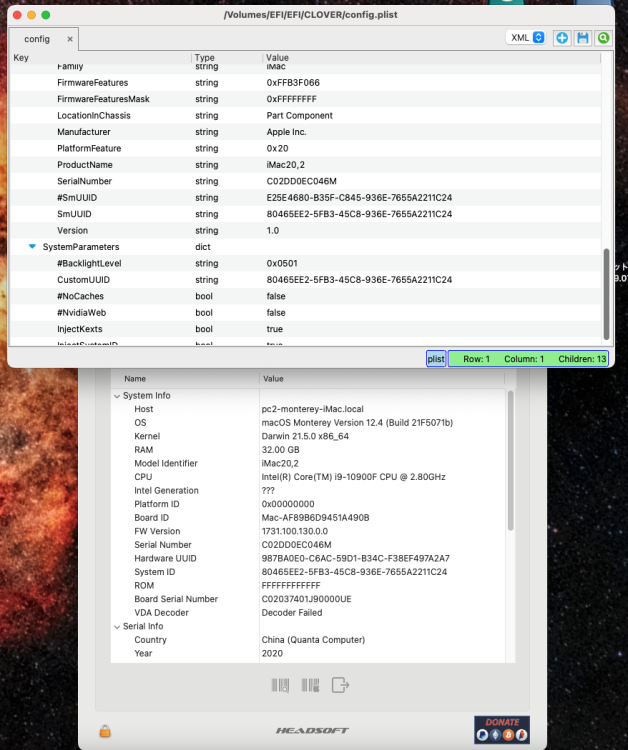The image size is (628, 750).
Task: Click the plist editor vertical scrollbar
Action: point(606,294)
